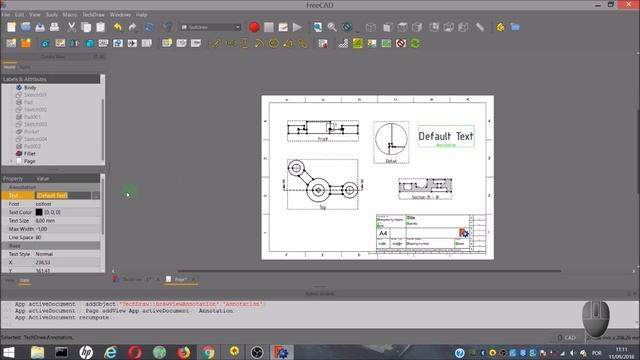Execute macro with the play triangle
This screenshot has width=640, height=360.
click(298, 27)
